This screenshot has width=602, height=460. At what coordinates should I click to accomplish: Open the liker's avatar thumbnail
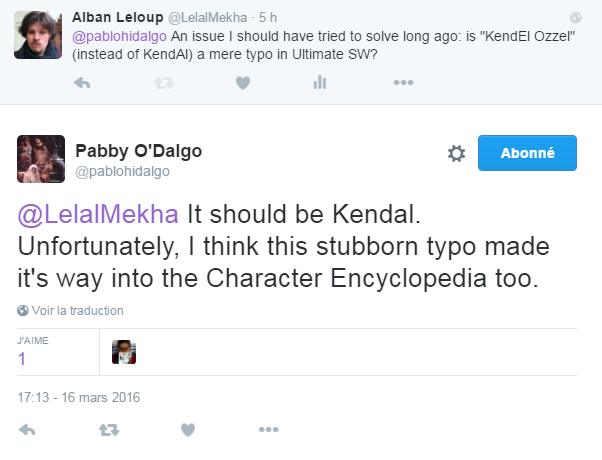coord(124,352)
